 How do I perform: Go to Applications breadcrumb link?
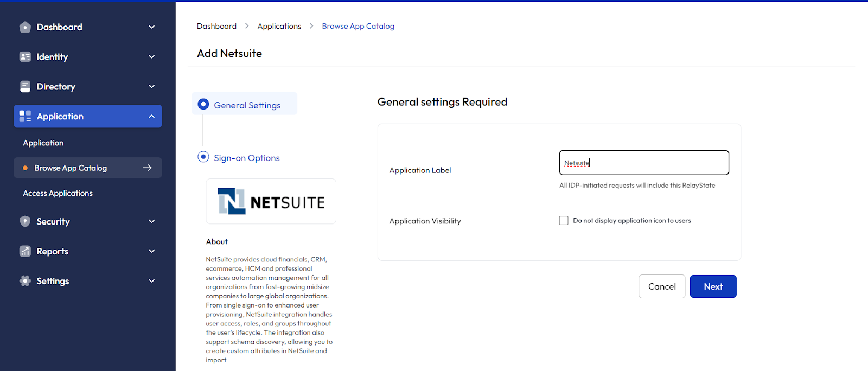point(279,26)
